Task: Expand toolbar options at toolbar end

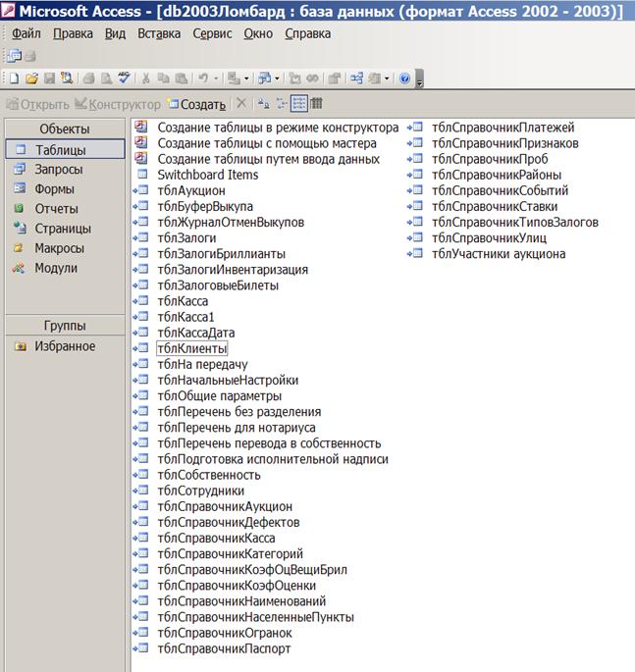Action: click(420, 78)
